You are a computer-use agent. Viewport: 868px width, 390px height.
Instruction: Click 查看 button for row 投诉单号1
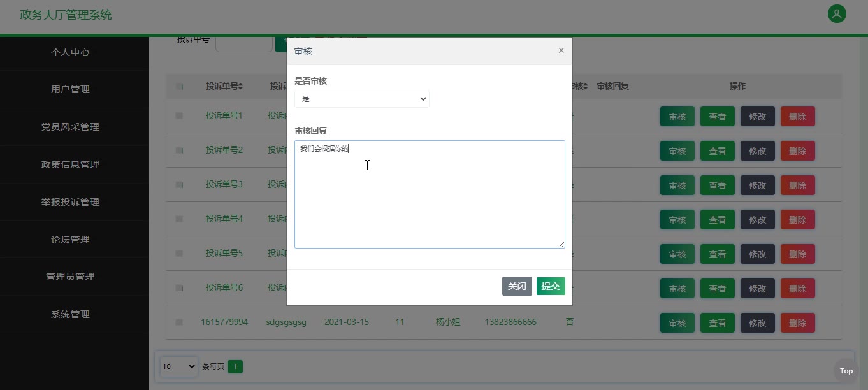coord(718,117)
